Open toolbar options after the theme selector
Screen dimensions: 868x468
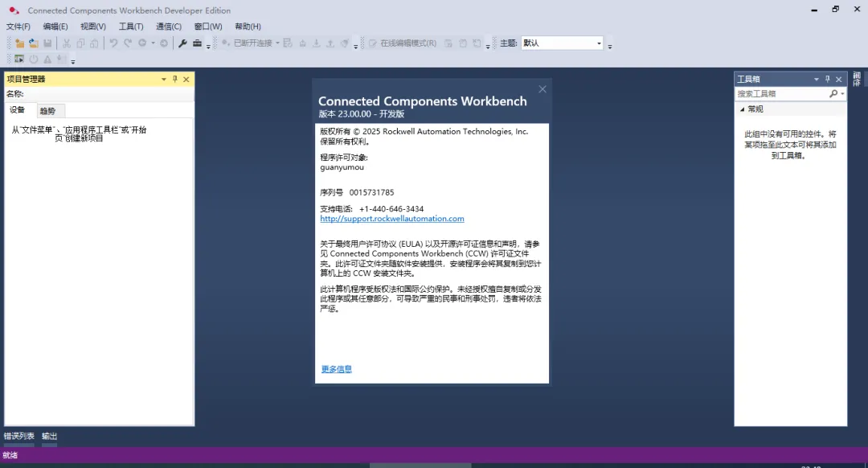(x=610, y=46)
